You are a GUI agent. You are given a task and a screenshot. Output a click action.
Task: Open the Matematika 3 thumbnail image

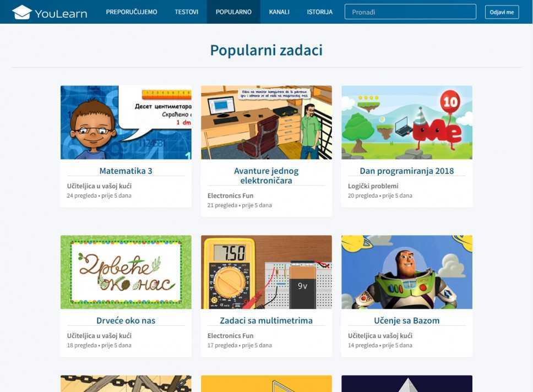[126, 122]
